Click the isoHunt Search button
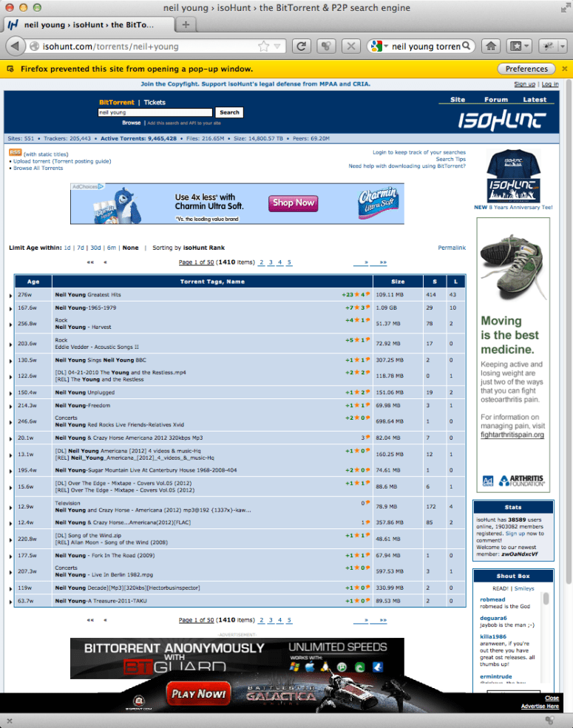Screen dimensions: 573x728 pos(229,112)
